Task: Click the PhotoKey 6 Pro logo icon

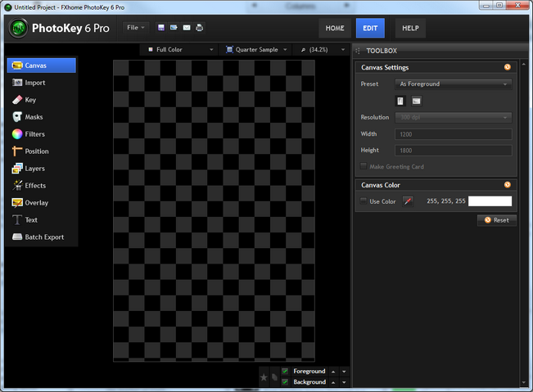Action: [x=18, y=28]
